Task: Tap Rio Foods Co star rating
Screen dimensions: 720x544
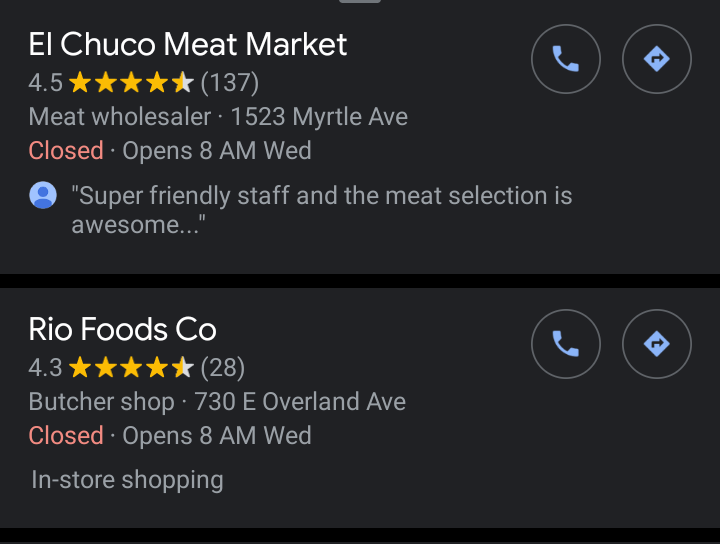Action: 131,368
